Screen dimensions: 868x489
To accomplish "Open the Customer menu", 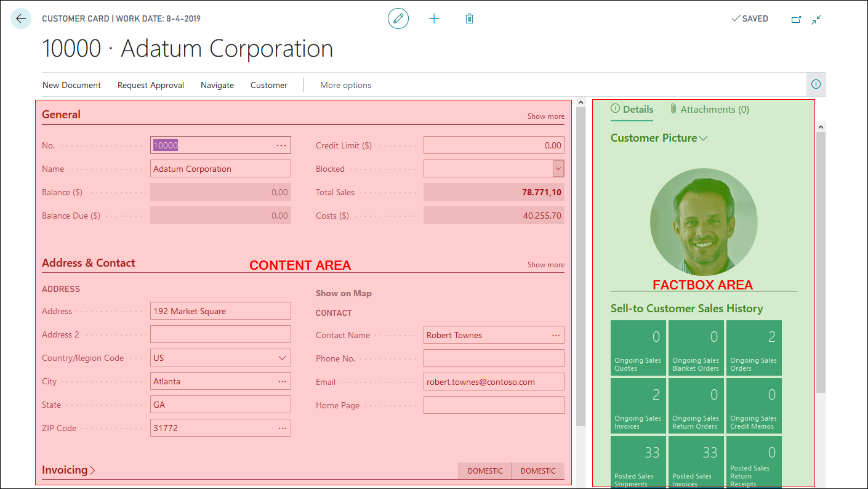I will tap(269, 85).
